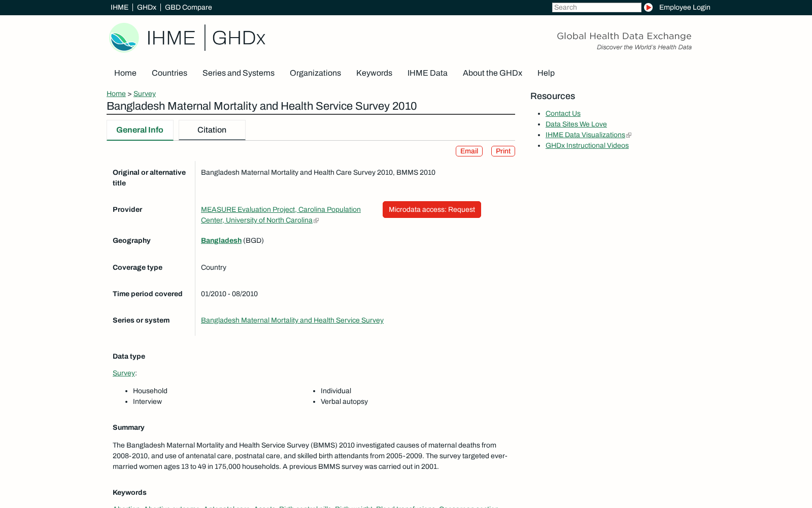The image size is (812, 508).
Task: Click the Global Health Data Exchange tagline
Action: pyautogui.click(x=624, y=36)
